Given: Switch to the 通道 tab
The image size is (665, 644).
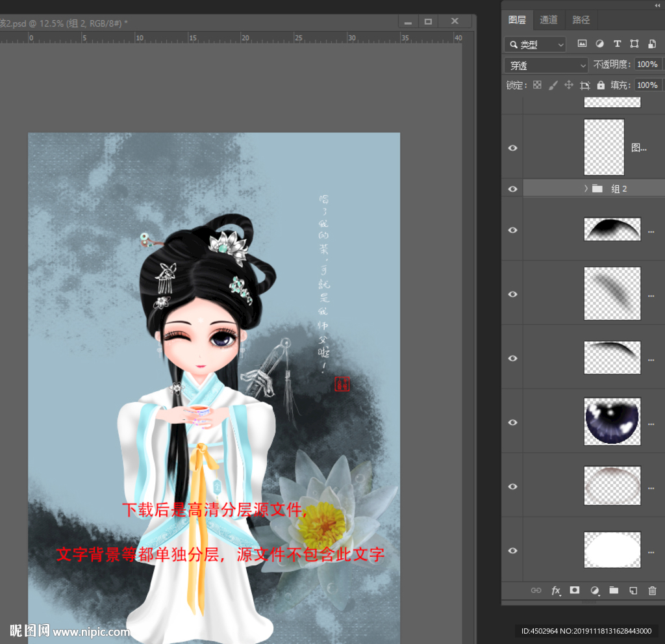Looking at the screenshot, I should coord(548,20).
